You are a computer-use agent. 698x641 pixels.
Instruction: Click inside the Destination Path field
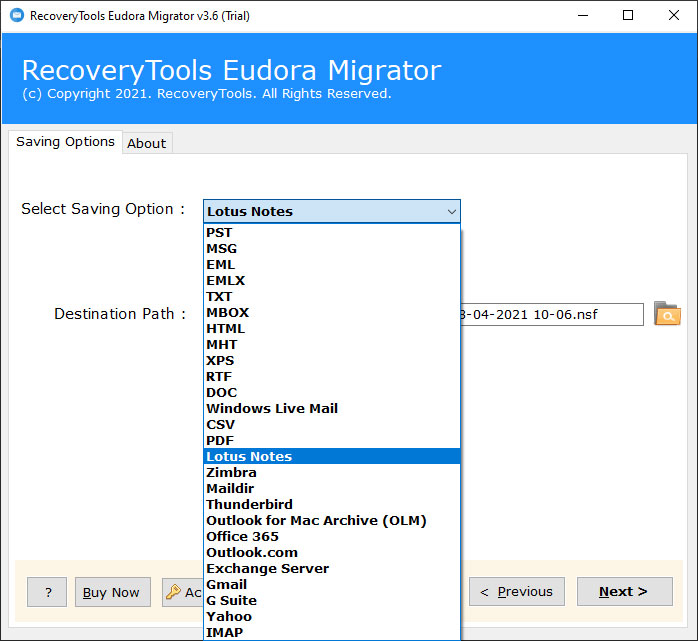552,314
